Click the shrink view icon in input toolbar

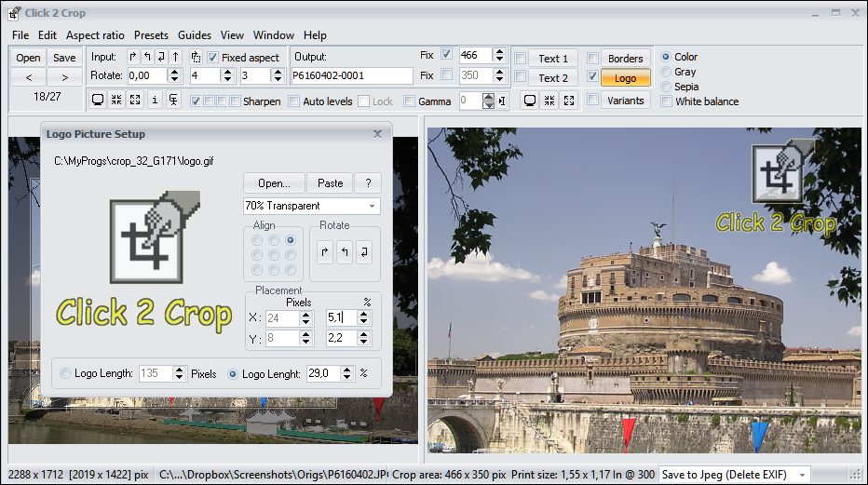click(116, 101)
